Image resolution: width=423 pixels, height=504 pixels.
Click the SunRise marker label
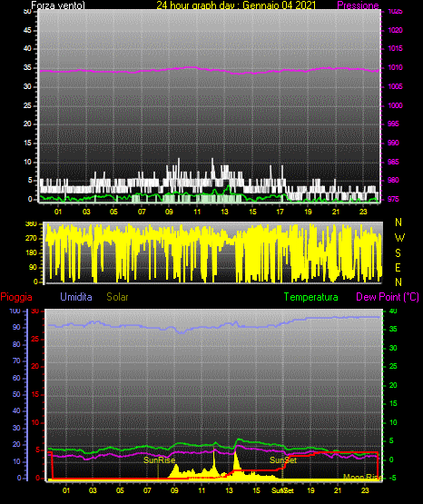pyautogui.click(x=160, y=460)
